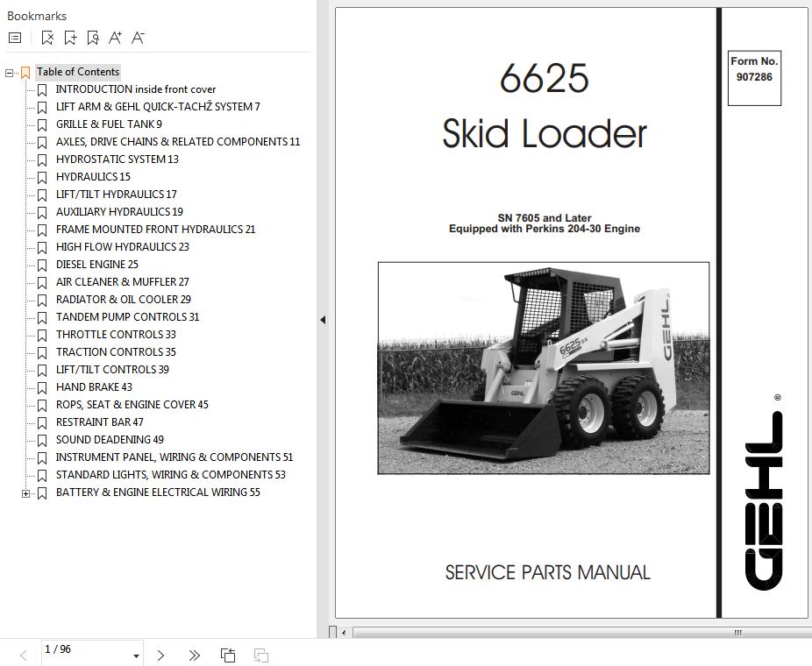Open LIFT ARM & GEHL QUICK-TACH SYSTEM 7
Screen dimensions: 812x666
[x=158, y=107]
